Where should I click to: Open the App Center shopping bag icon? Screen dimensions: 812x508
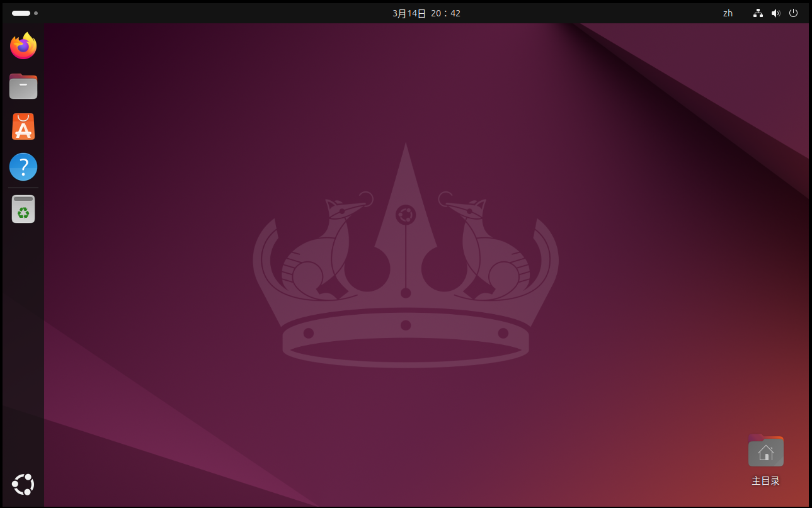click(x=23, y=127)
